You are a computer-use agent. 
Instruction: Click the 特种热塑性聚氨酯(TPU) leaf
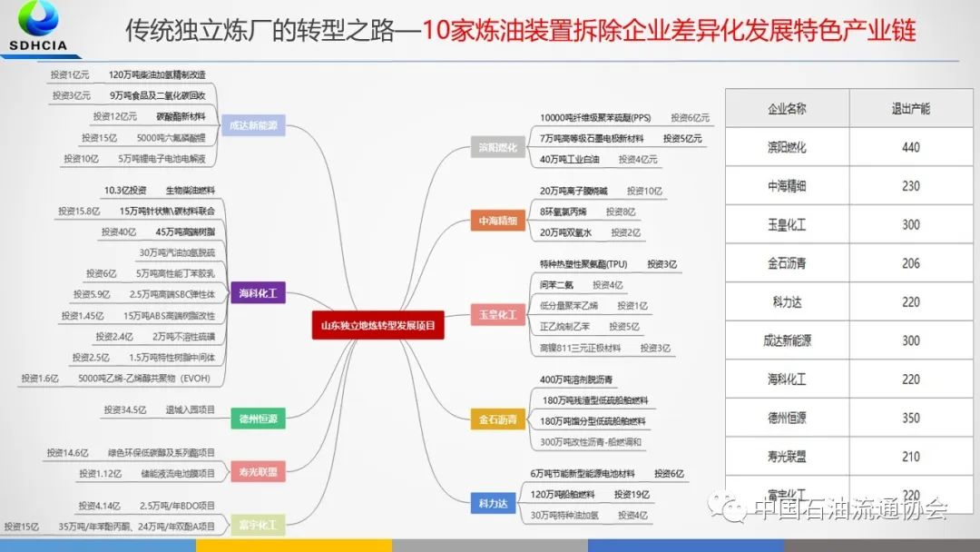coord(583,264)
